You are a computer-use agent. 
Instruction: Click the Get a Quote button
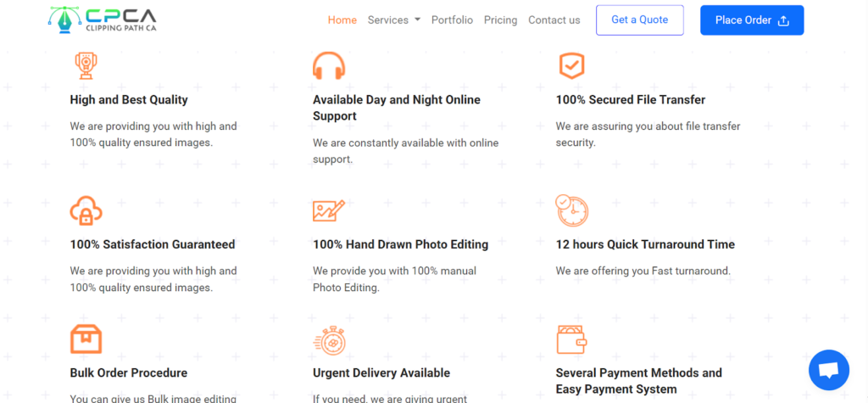pos(640,20)
